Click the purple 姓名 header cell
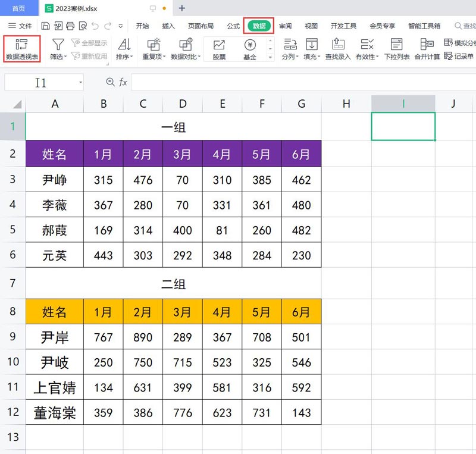Viewport: 476px width, 454px height. coord(55,154)
